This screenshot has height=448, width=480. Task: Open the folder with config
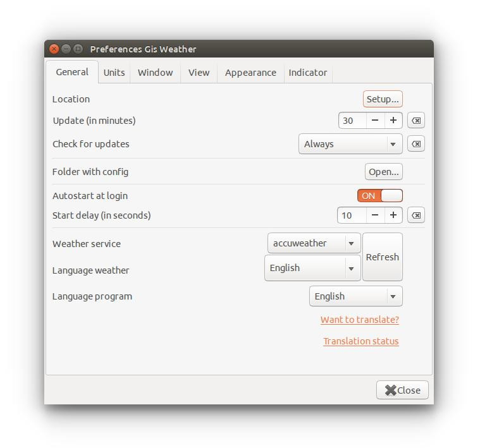pos(384,172)
